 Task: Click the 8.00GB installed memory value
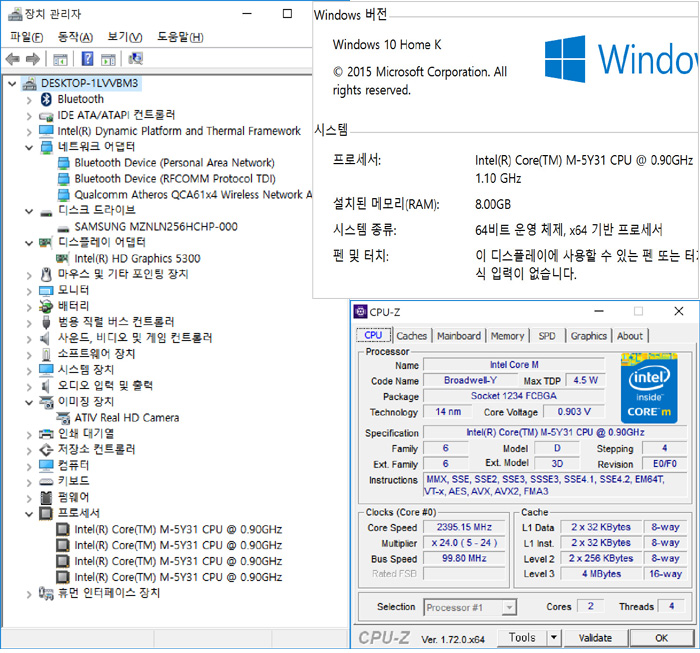point(493,204)
